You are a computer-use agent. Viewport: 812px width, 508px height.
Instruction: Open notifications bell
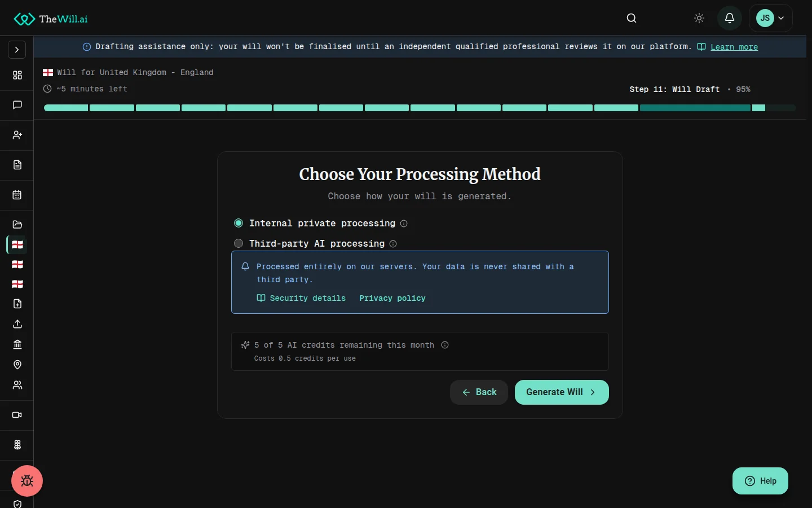pyautogui.click(x=730, y=18)
